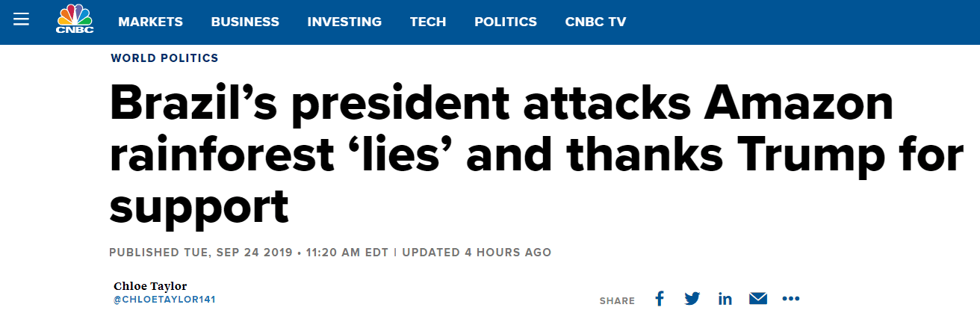Share article on LinkedIn

pyautogui.click(x=725, y=299)
